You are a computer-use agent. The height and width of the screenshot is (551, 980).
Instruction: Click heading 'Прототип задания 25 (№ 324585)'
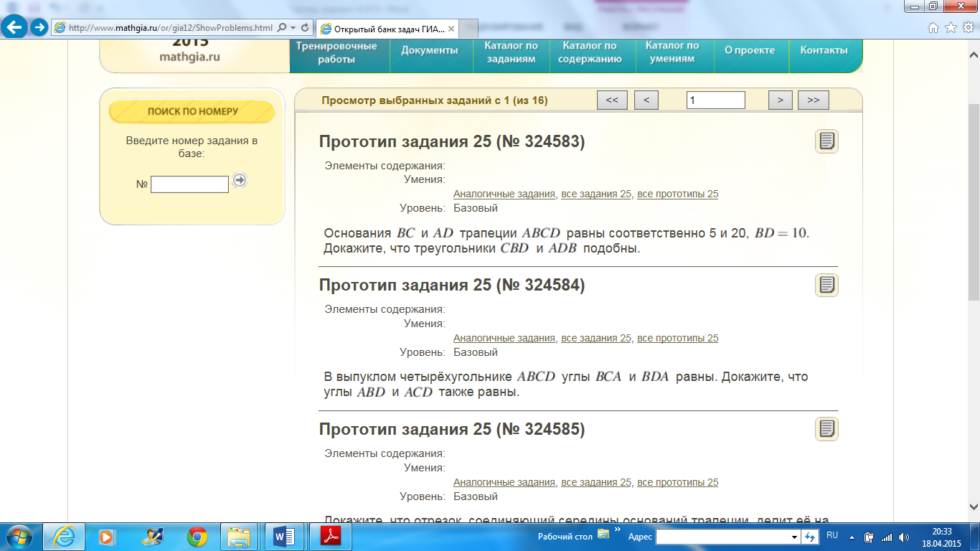tap(452, 430)
